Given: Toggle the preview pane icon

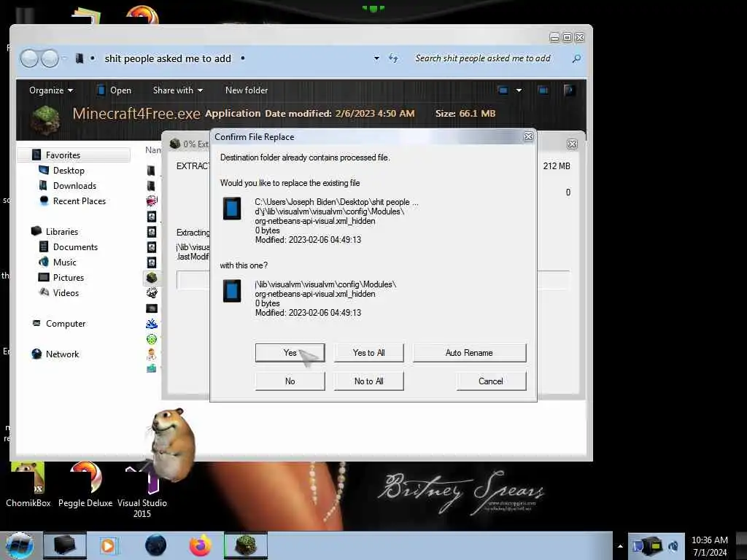Looking at the screenshot, I should [x=543, y=90].
